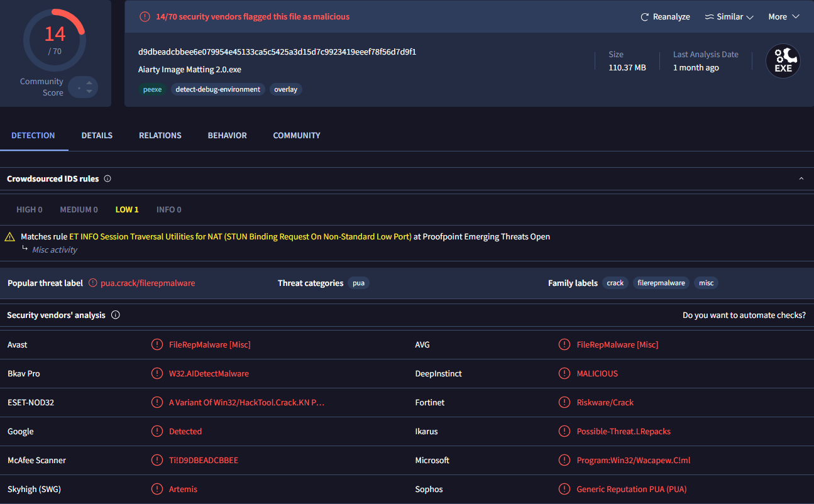
Task: Click the Sophos detection alert icon
Action: coord(564,489)
